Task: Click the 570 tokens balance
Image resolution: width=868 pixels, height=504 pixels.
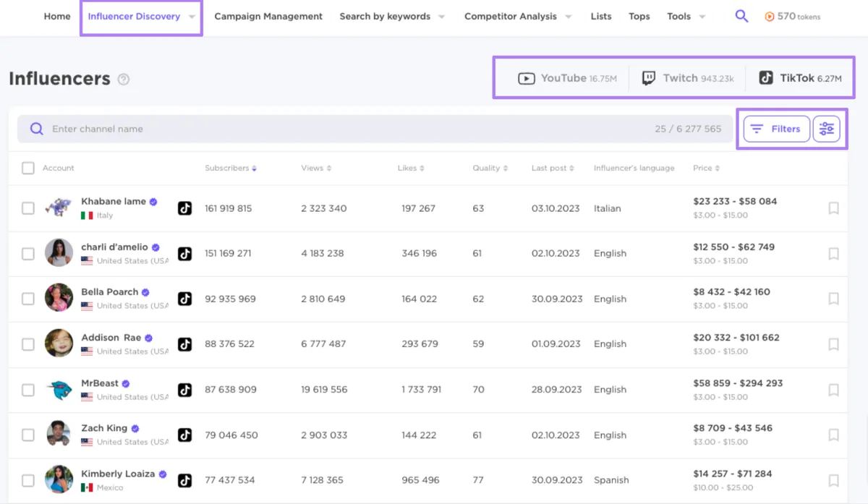Action: [x=799, y=17]
